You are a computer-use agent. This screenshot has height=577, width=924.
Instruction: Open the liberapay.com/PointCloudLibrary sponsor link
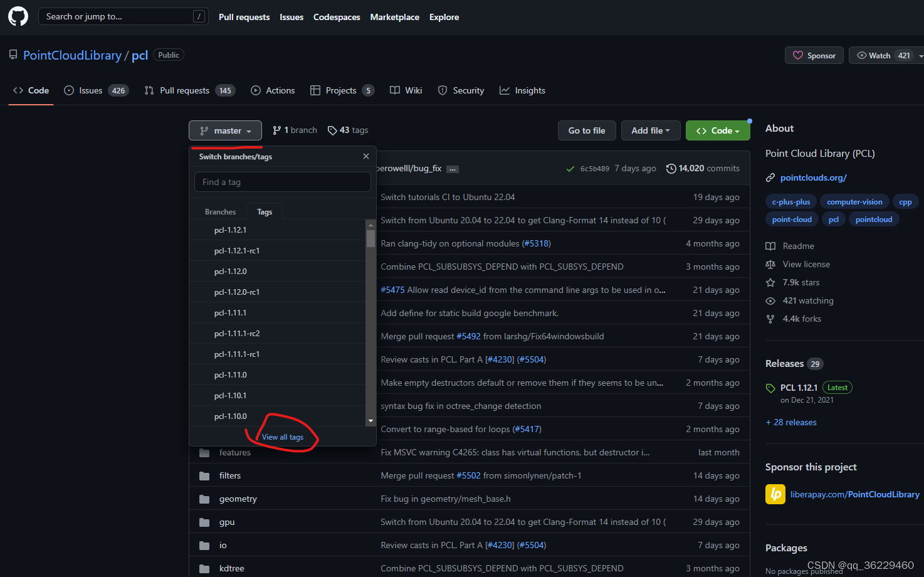click(855, 494)
